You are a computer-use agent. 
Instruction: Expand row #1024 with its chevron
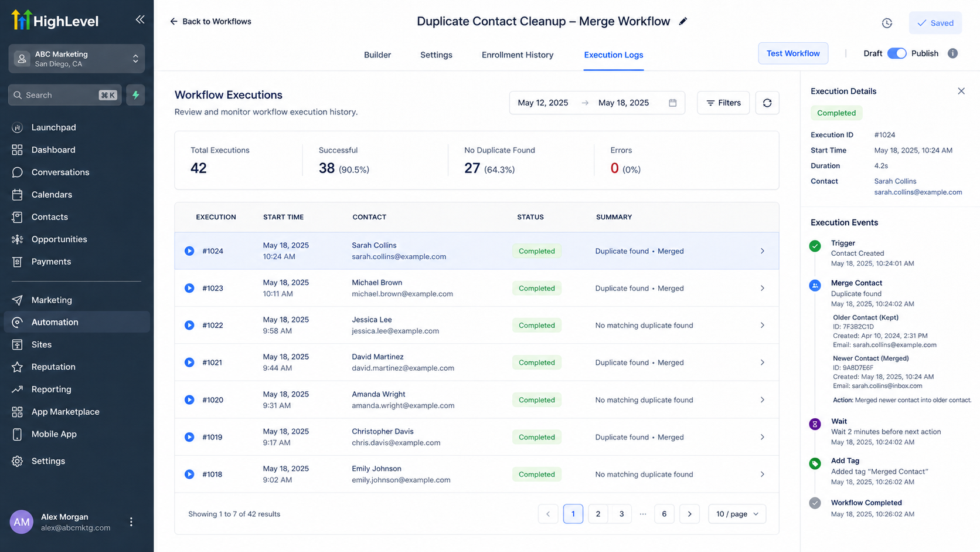pyautogui.click(x=763, y=251)
